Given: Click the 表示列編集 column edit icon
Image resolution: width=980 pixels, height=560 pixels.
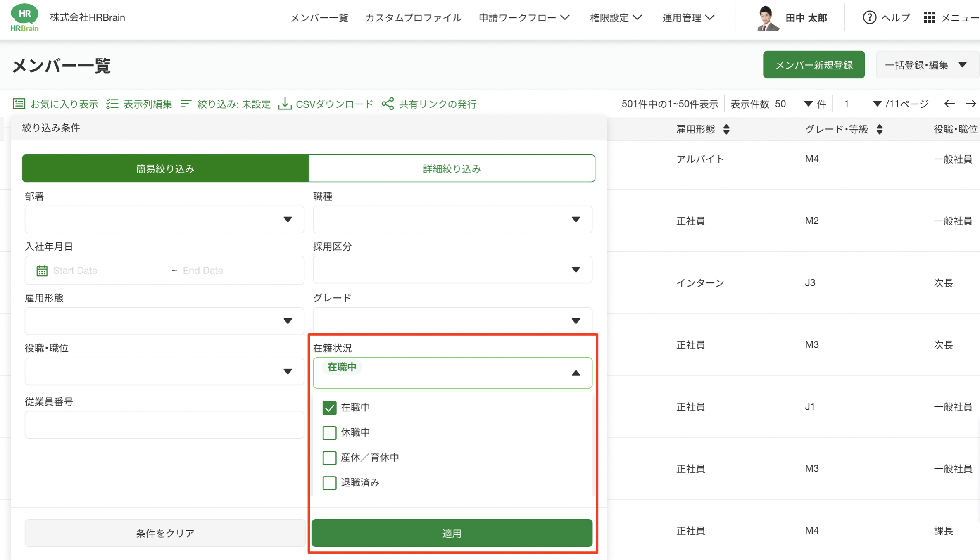Looking at the screenshot, I should (x=112, y=104).
